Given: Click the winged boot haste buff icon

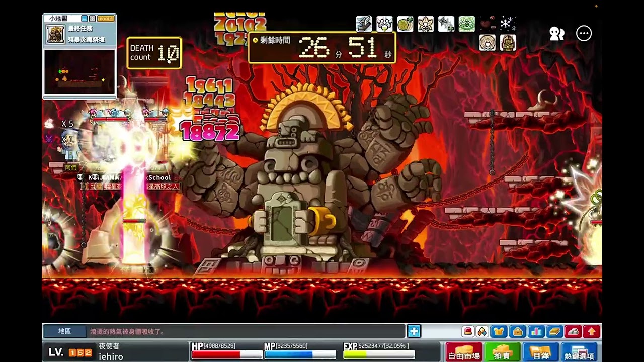Looking at the screenshot, I should pos(364,24).
